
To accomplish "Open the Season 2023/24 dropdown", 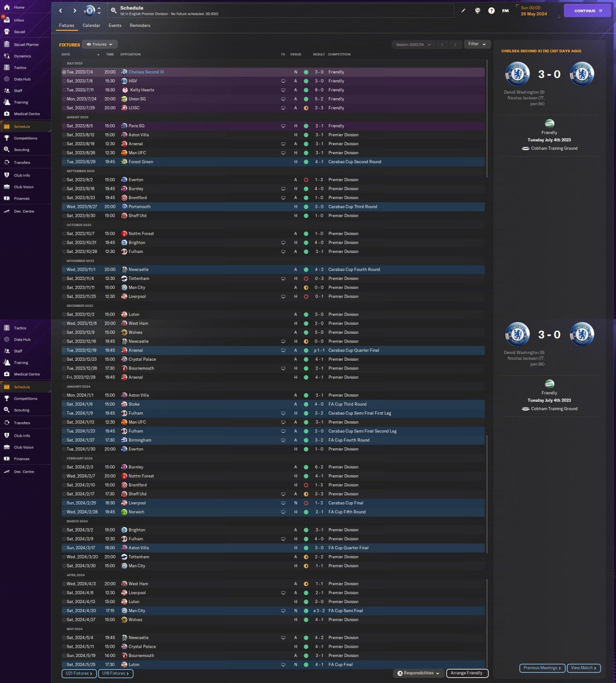I will (x=413, y=44).
